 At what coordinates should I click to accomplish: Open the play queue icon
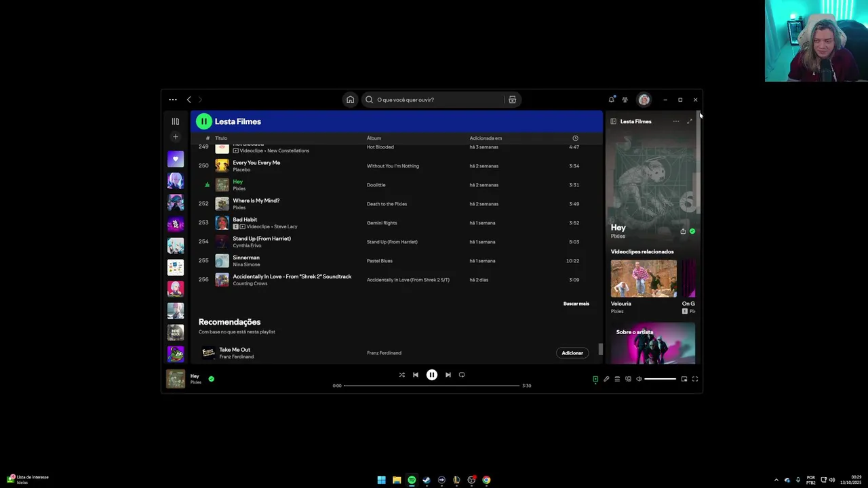coord(617,379)
